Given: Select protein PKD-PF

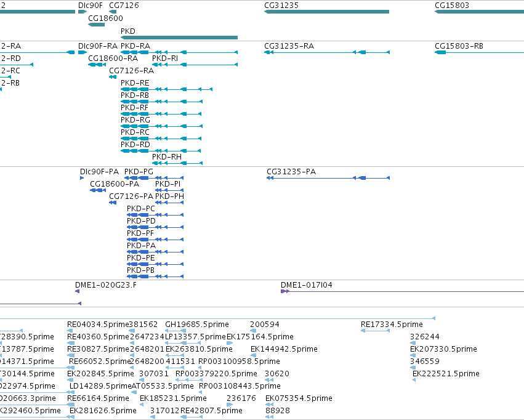Looking at the screenshot, I should [155, 239].
